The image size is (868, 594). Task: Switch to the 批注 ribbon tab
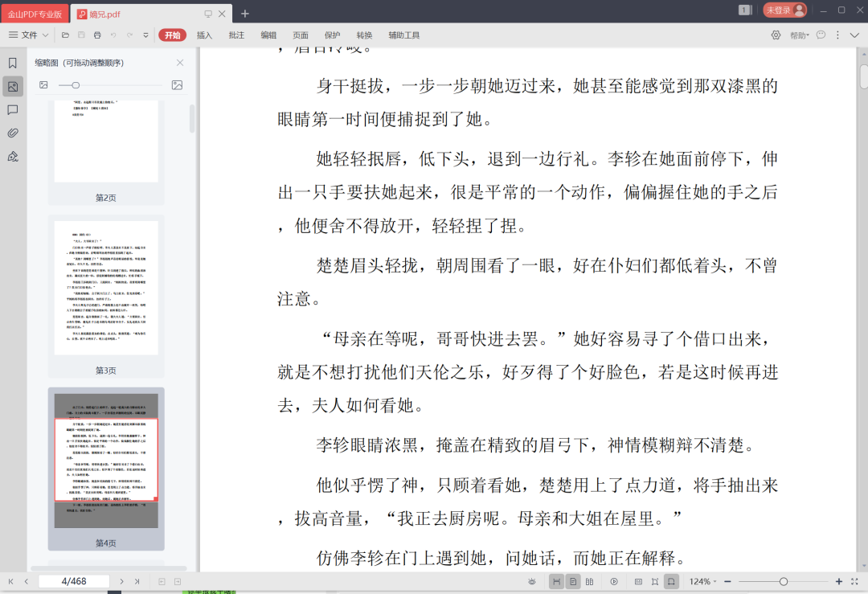pos(236,35)
